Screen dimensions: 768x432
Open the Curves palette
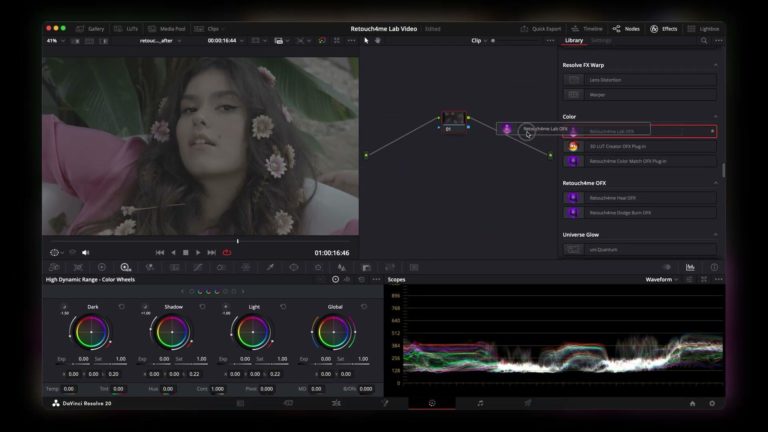(x=198, y=267)
